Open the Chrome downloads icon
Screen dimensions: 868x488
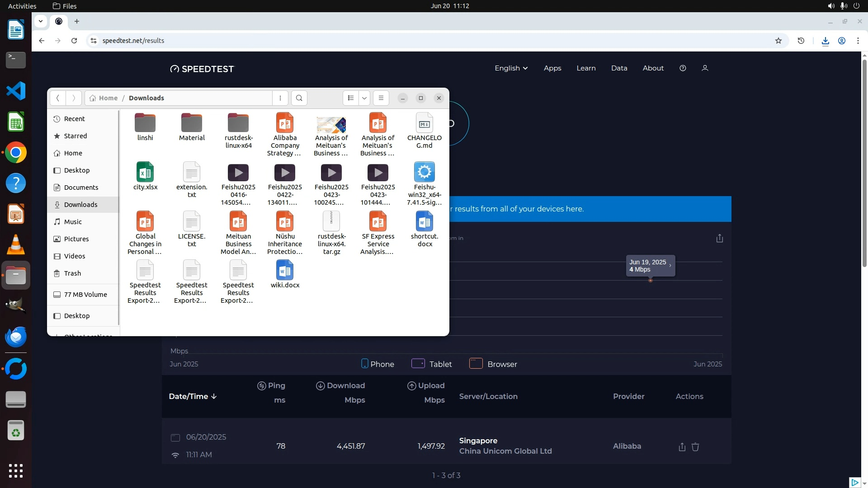tap(825, 41)
